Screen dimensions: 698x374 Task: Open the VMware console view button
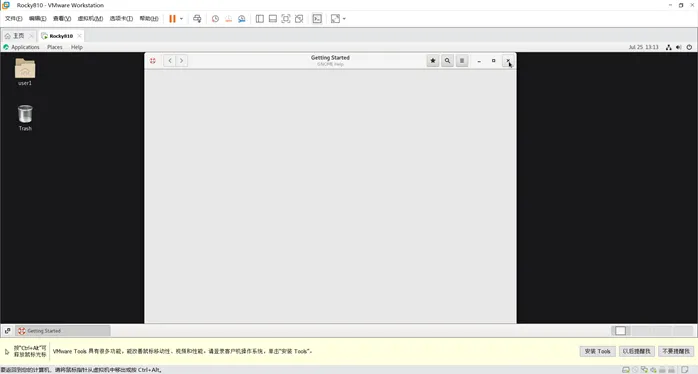[x=317, y=19]
